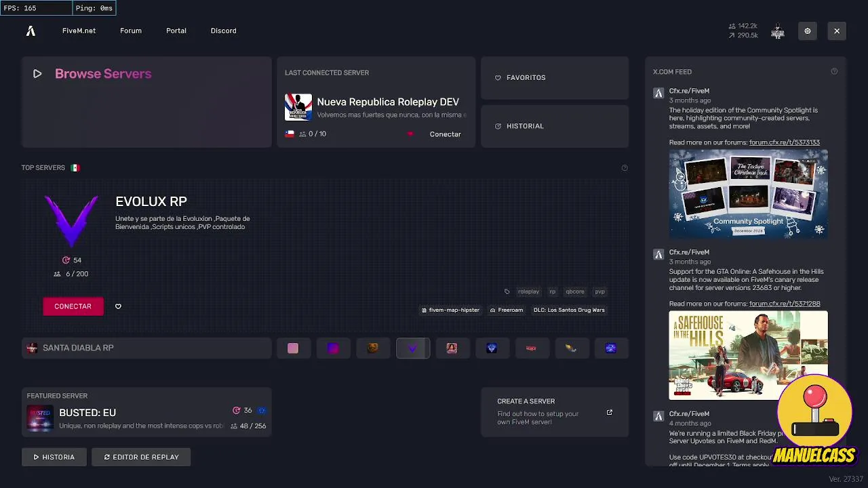Select the blue diamond server thumbnail

[492, 348]
